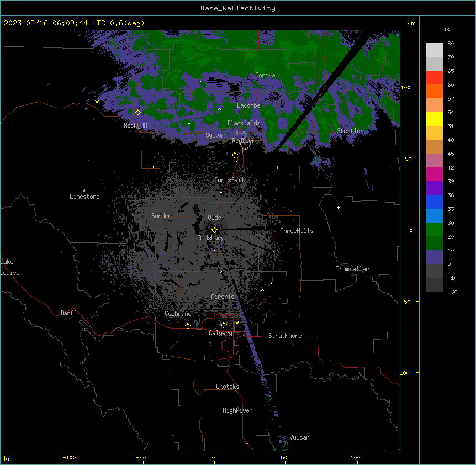Viewport: 476px width, 465px height.
Task: Select the yellow diamond between Olds and Didsbury
Action: [214, 230]
